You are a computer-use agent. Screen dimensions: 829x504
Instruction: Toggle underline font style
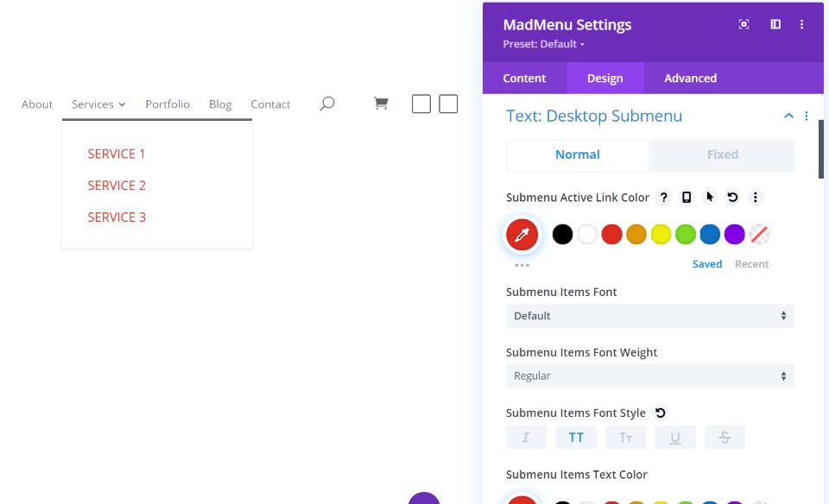(675, 438)
